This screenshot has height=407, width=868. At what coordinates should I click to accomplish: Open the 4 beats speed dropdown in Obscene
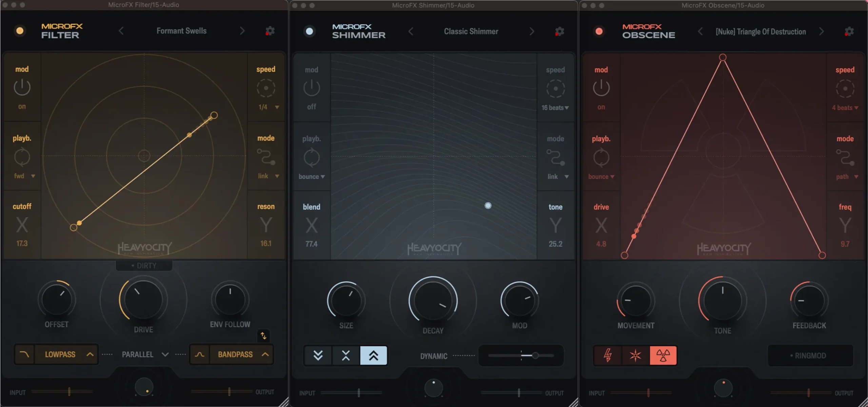[x=845, y=108]
